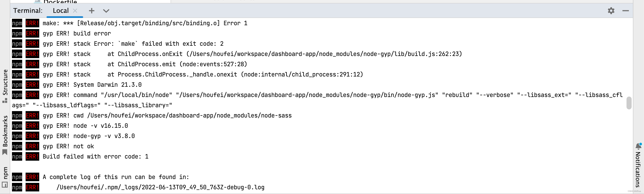Hide the Terminal tool window
This screenshot has width=644, height=194.
pos(625,11)
